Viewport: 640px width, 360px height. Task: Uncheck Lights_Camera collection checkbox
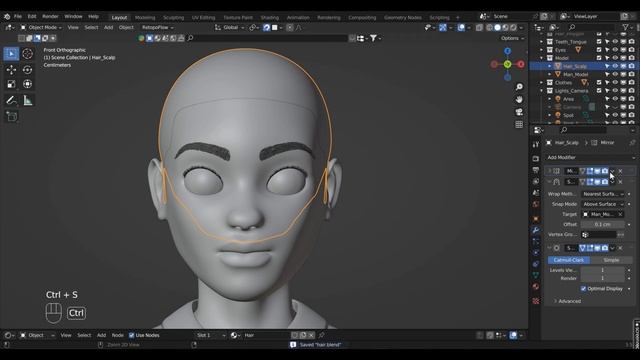599,91
